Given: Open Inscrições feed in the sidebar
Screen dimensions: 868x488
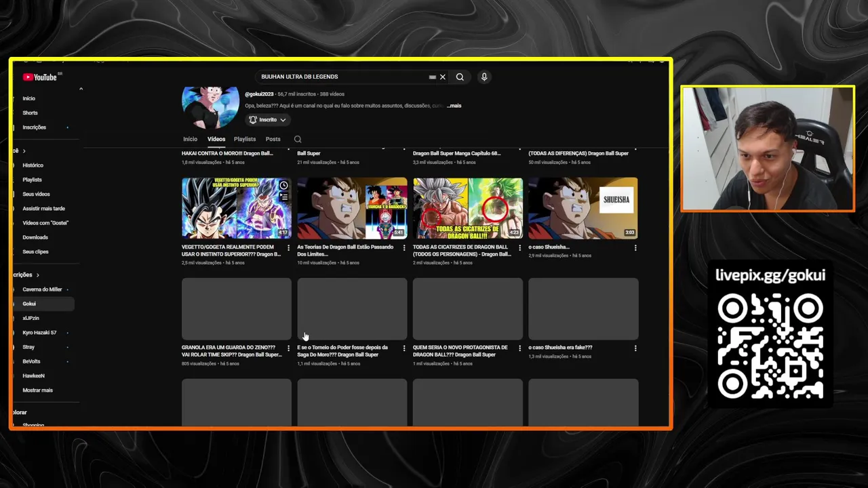Looking at the screenshot, I should [34, 127].
